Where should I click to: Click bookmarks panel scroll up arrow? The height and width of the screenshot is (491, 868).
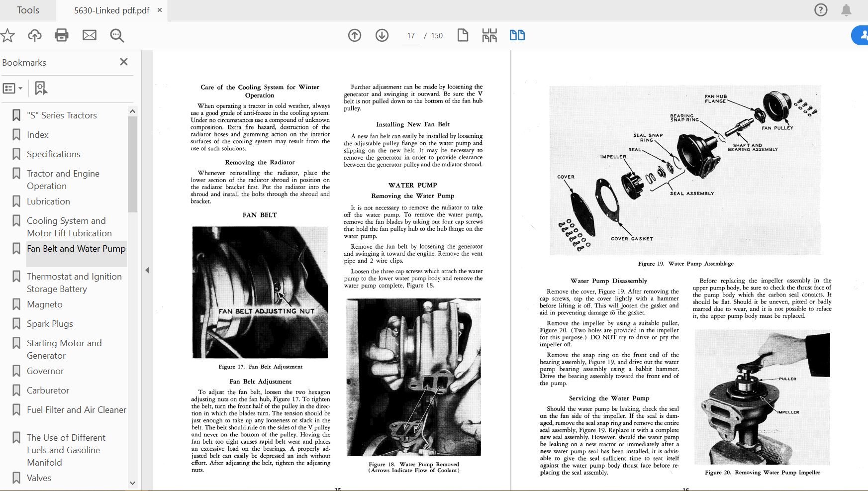pyautogui.click(x=132, y=110)
